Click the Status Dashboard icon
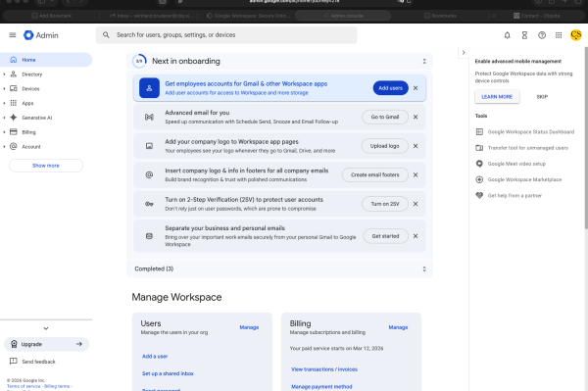Image resolution: width=588 pixels, height=391 pixels. [479, 131]
